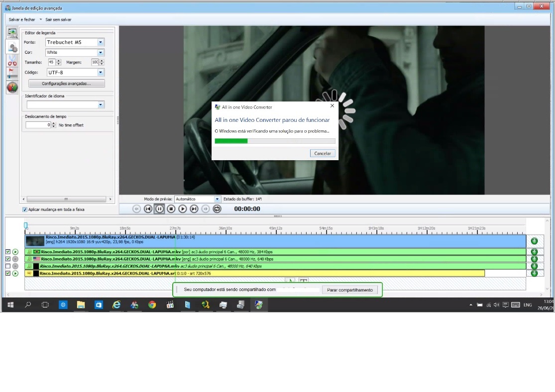Image resolution: width=555 pixels, height=392 pixels.
Task: Click the grey play icon on unchecked audio track
Action: pos(15,266)
